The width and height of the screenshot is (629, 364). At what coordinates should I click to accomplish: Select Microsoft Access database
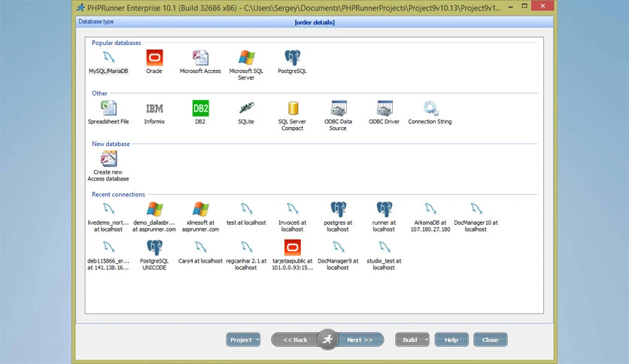point(200,62)
